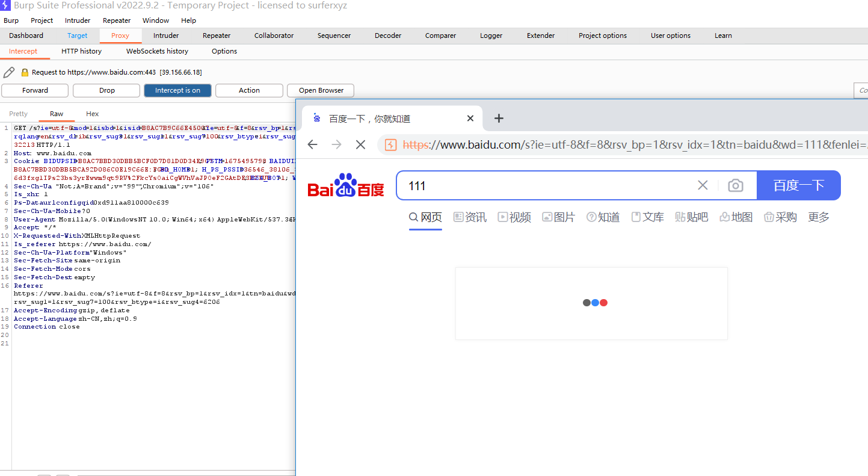This screenshot has width=868, height=476.
Task: Go to the Intruder tool tab
Action: [166, 36]
